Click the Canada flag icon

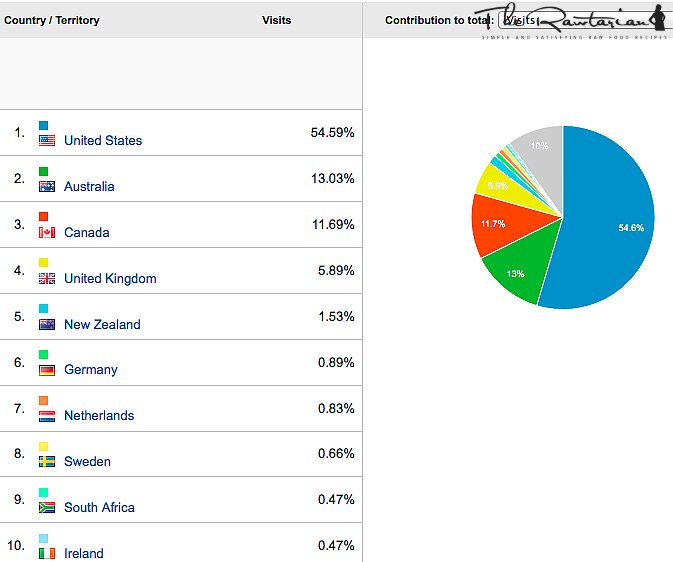[47, 233]
